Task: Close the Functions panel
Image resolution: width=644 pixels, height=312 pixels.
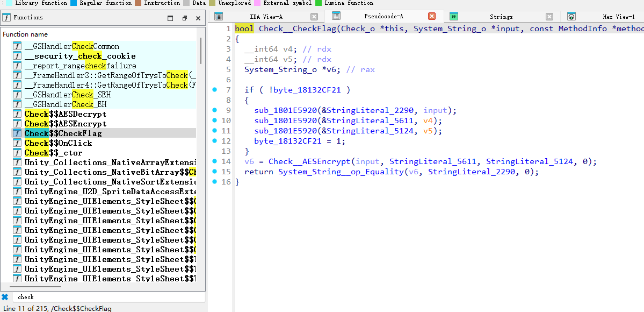Action: 198,18
